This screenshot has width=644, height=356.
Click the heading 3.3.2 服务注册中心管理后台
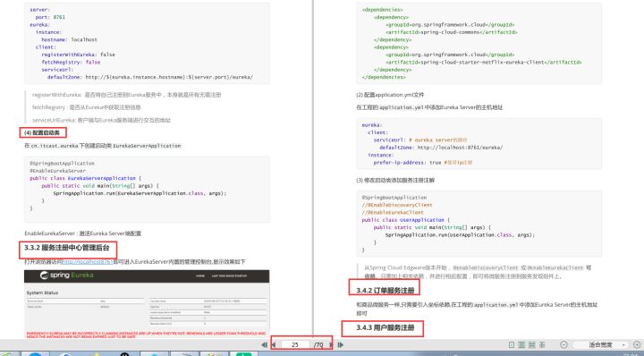tap(67, 248)
